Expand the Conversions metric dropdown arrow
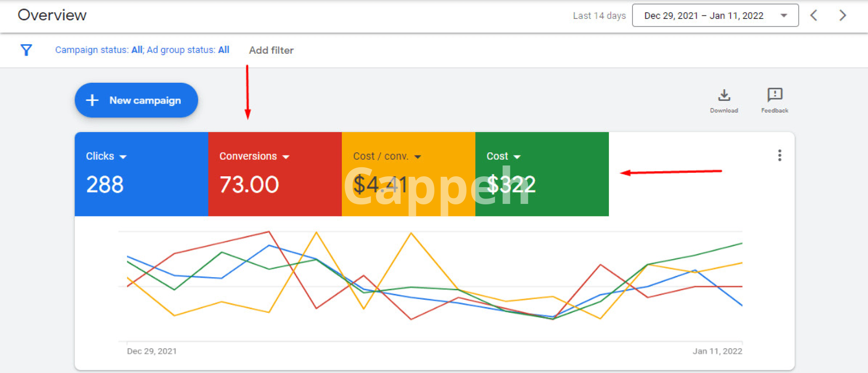 (286, 157)
